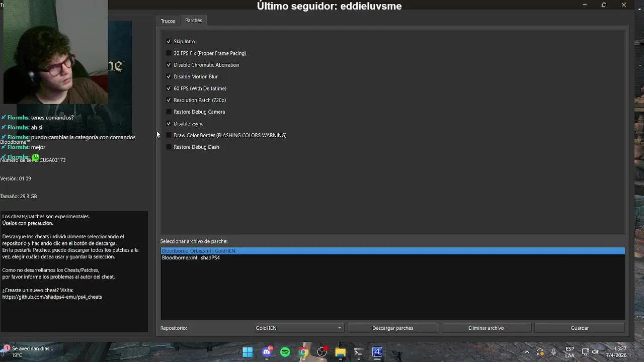The height and width of the screenshot is (362, 644).
Task: Click the 'Último seguidor: eddieluvsme' overlay text
Action: pos(329,6)
